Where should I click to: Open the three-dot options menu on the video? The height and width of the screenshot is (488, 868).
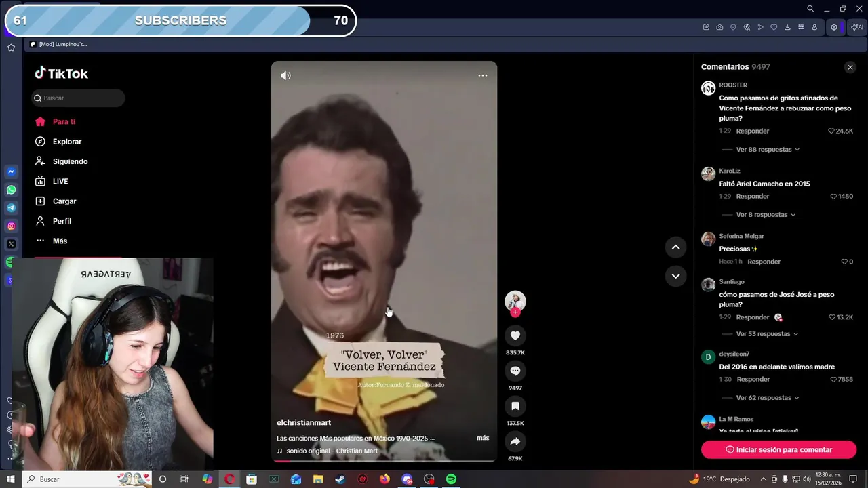coord(482,75)
